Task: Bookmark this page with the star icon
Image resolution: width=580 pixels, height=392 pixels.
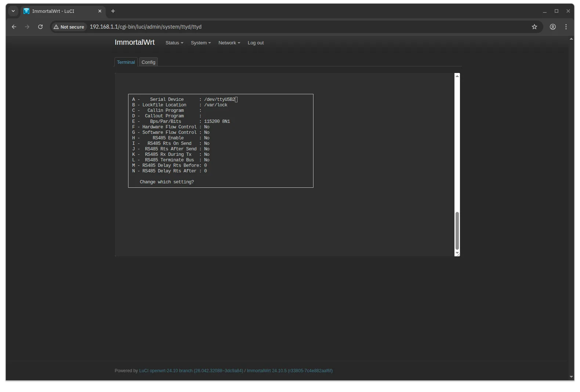Action: click(534, 27)
